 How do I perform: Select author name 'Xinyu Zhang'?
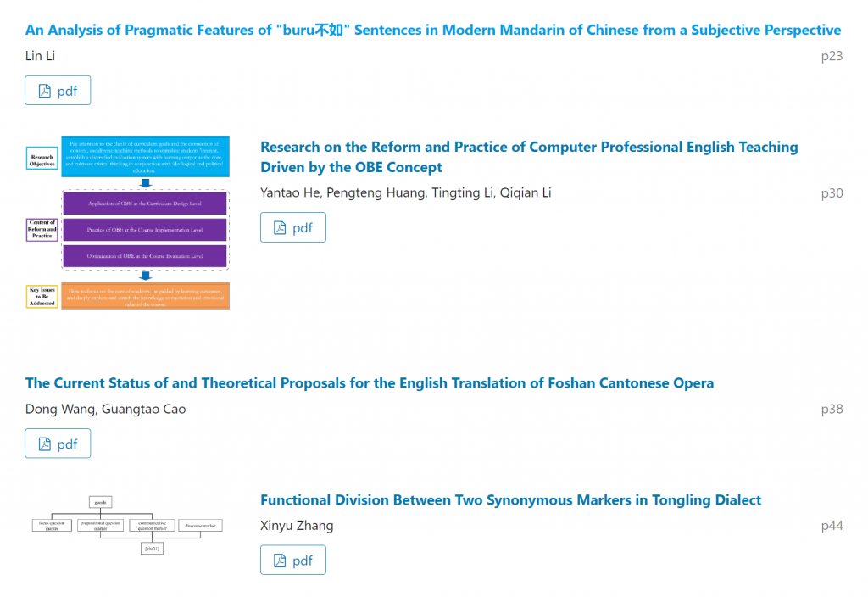click(x=297, y=526)
